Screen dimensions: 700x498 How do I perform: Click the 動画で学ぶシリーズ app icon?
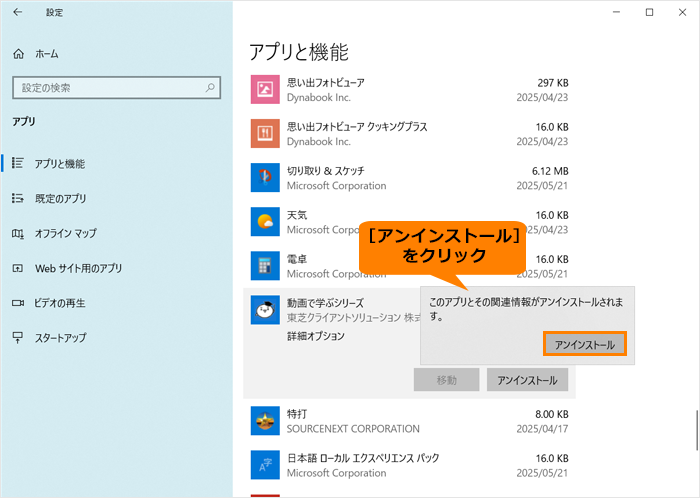(265, 310)
